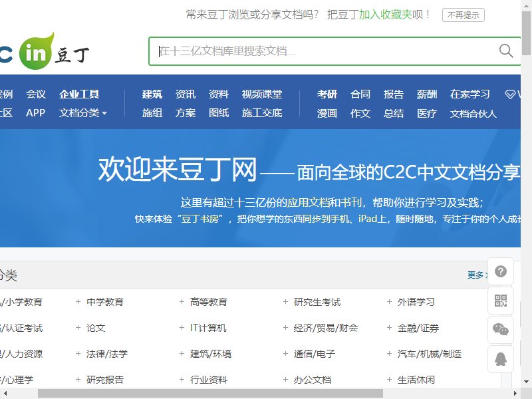Open the 文档分类 dropdown menu
This screenshot has height=399, width=532.
(x=83, y=113)
